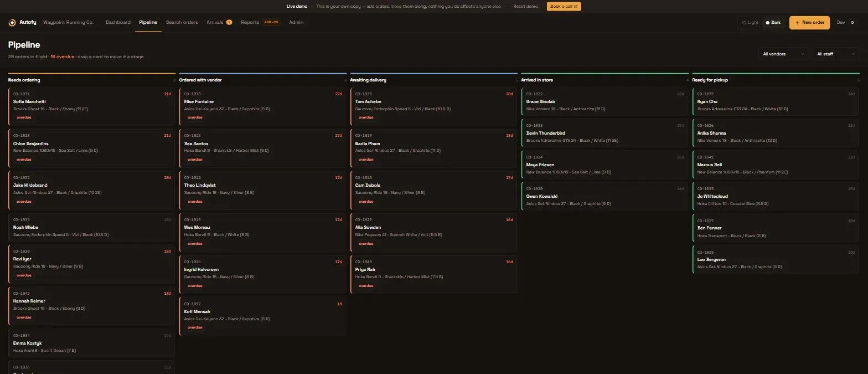Viewport: 868px width, 374px height.
Task: Open the Admin tab
Action: (x=296, y=23)
